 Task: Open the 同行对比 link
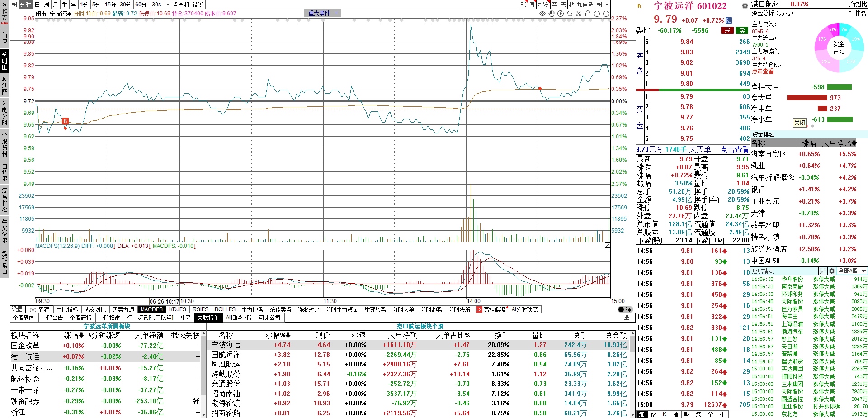tap(856, 4)
